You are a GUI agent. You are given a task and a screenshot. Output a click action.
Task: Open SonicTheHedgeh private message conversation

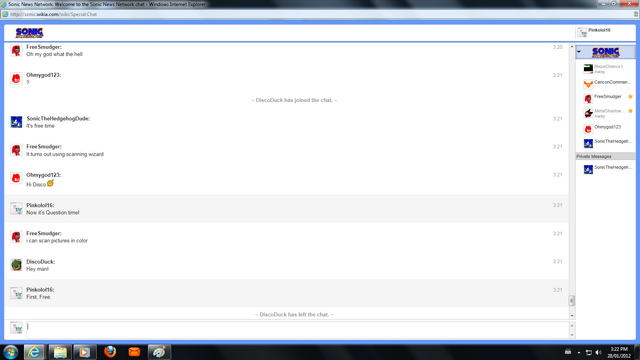click(608, 169)
